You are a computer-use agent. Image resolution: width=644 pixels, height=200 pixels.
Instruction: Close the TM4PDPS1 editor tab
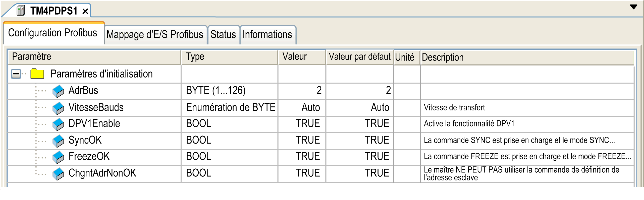[x=85, y=11]
